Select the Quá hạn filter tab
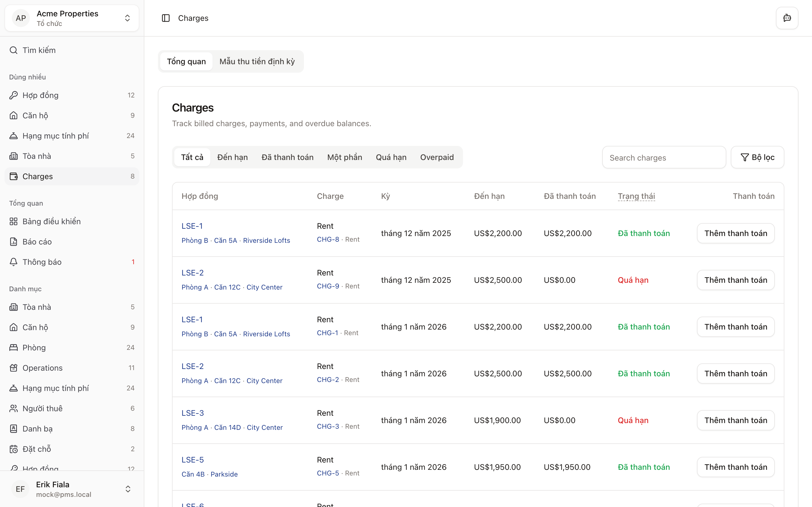The height and width of the screenshot is (507, 812). click(391, 157)
